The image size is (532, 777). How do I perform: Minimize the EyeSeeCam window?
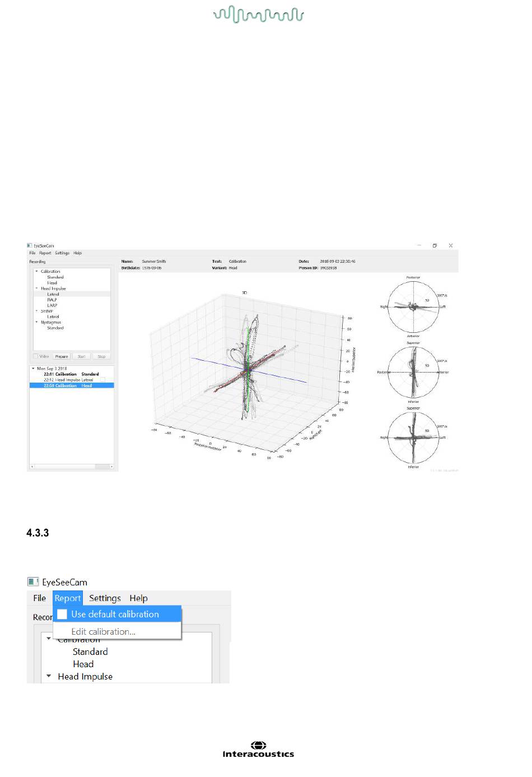click(x=419, y=245)
